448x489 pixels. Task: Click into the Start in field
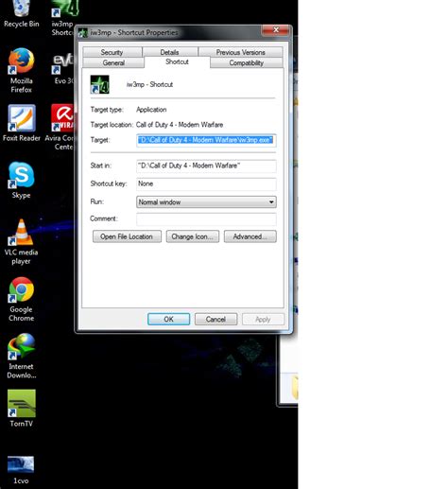pos(206,166)
